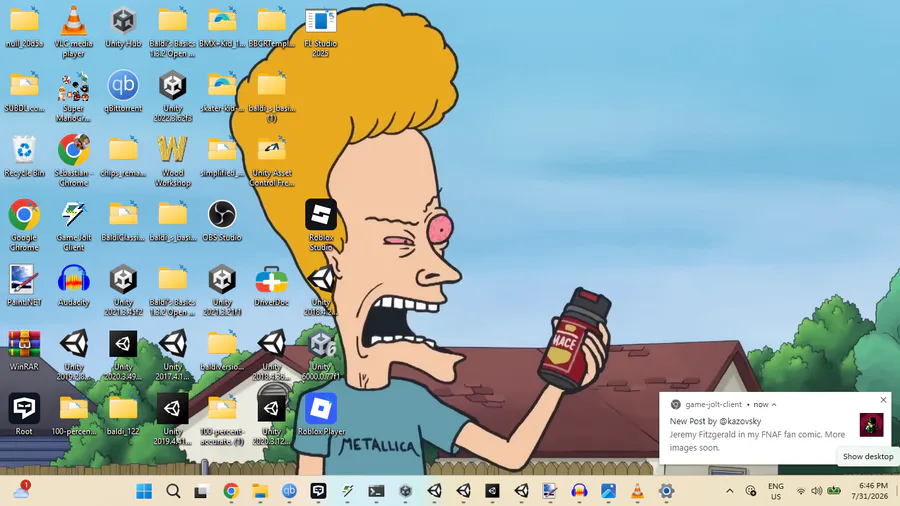Open the chips_rema... folder
Screen dimensions: 900x506
(x=123, y=155)
